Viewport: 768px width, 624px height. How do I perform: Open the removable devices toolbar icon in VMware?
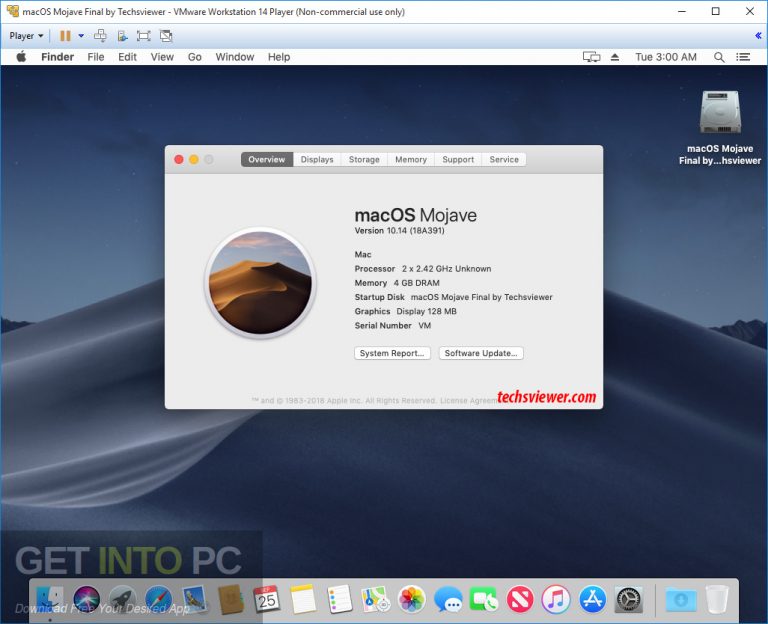click(122, 36)
